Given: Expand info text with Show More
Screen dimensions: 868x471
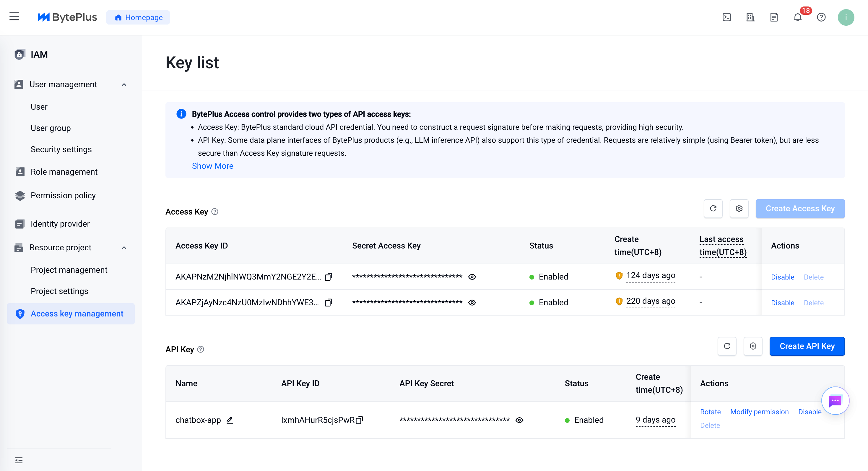Looking at the screenshot, I should tap(213, 166).
